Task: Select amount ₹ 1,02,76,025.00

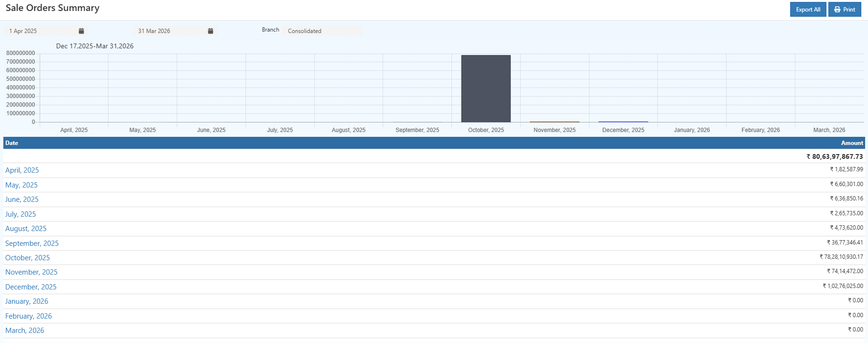Action: (x=843, y=286)
